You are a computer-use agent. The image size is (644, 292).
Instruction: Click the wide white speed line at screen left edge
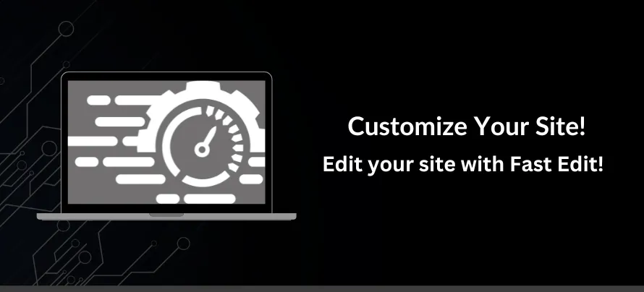[93, 142]
